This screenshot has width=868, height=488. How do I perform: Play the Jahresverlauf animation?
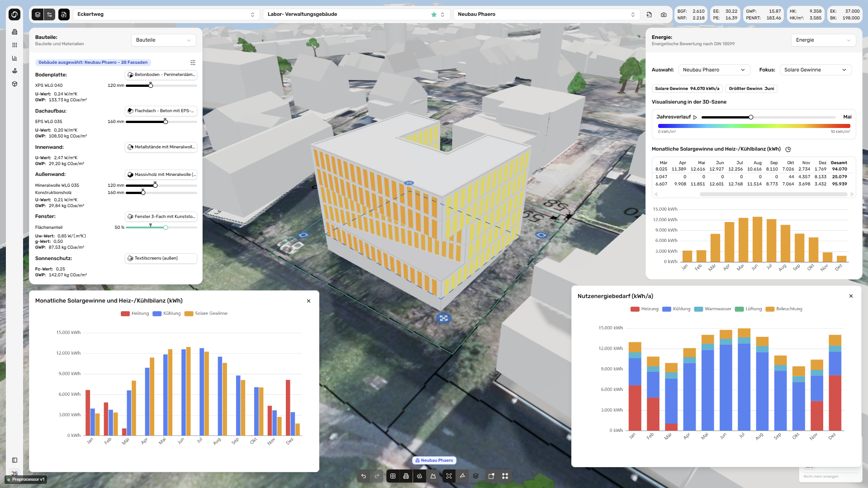(695, 117)
